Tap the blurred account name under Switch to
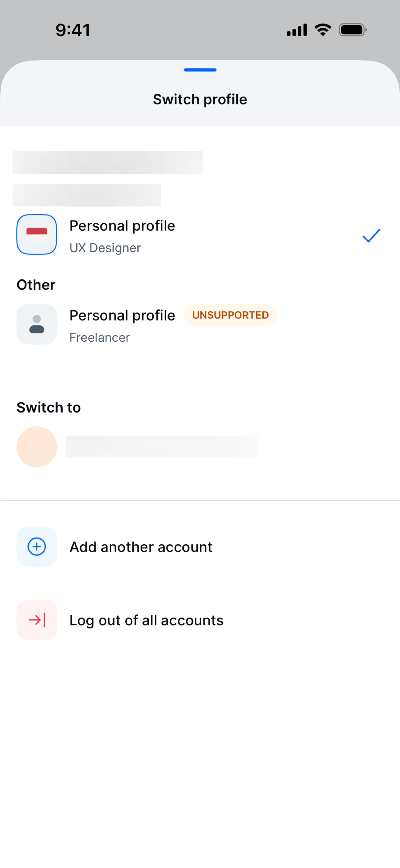 [162, 447]
